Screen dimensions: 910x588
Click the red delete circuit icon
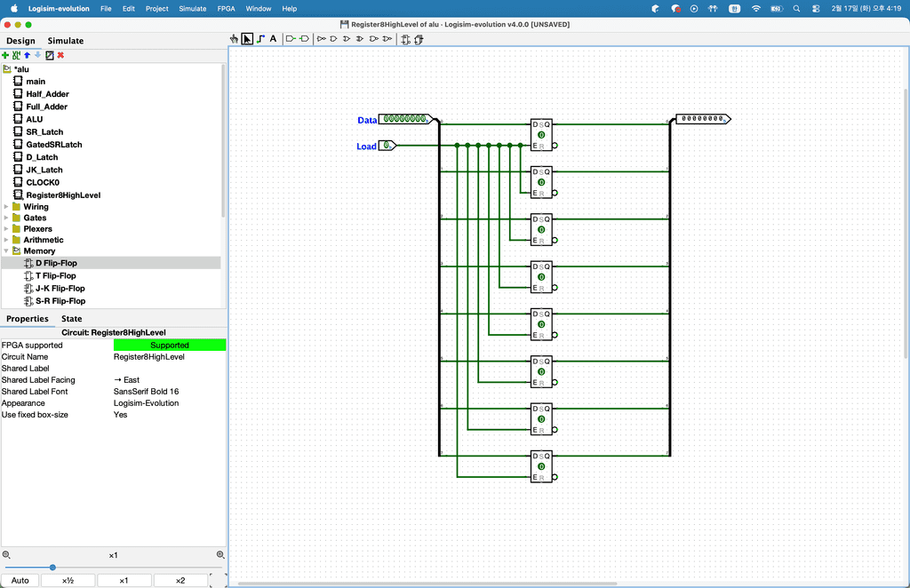(x=60, y=55)
